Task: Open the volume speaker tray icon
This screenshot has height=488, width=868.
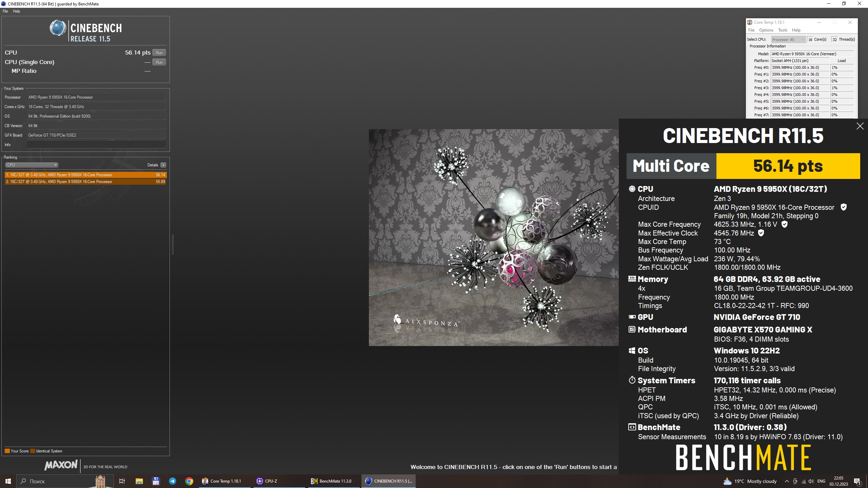Action: (811, 481)
